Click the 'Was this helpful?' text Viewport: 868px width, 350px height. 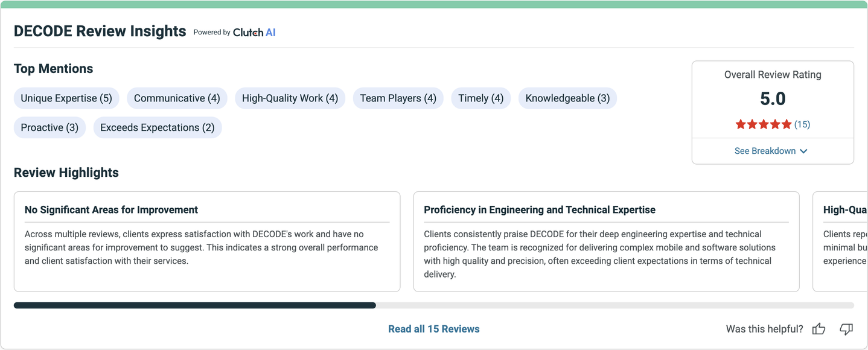[x=765, y=329]
